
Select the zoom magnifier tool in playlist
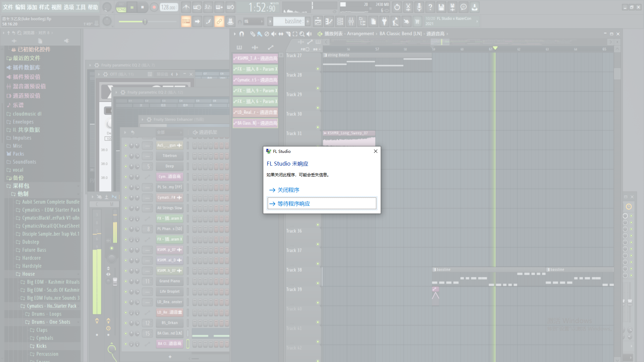pyautogui.click(x=302, y=34)
